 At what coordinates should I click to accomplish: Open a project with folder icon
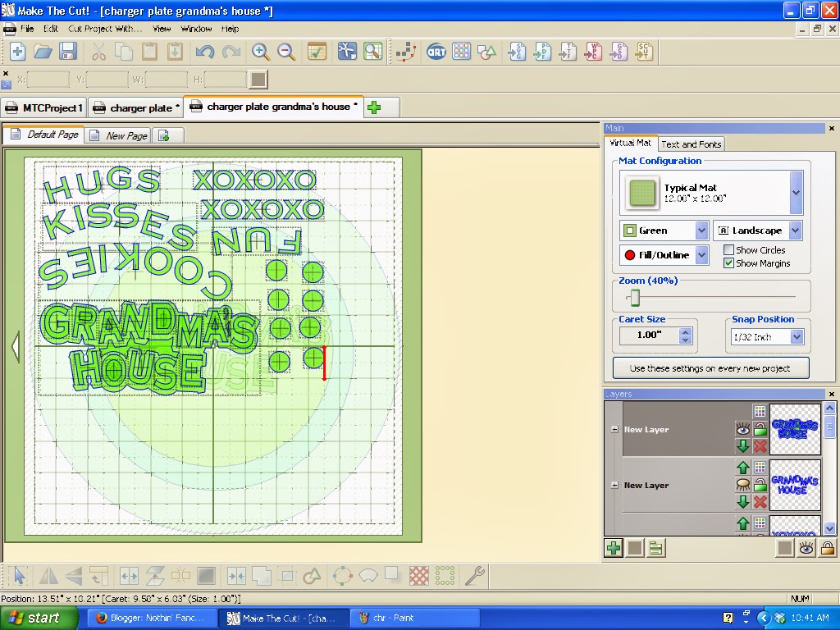click(x=43, y=52)
